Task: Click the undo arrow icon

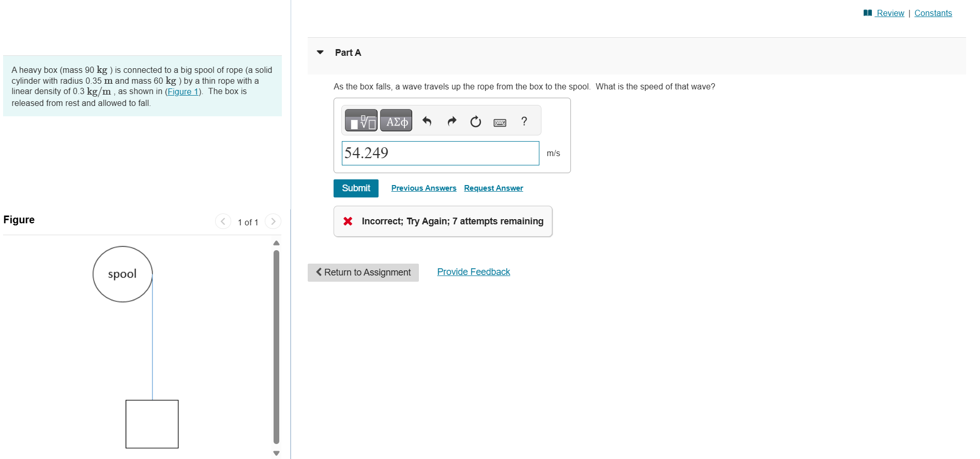Action: pos(427,121)
